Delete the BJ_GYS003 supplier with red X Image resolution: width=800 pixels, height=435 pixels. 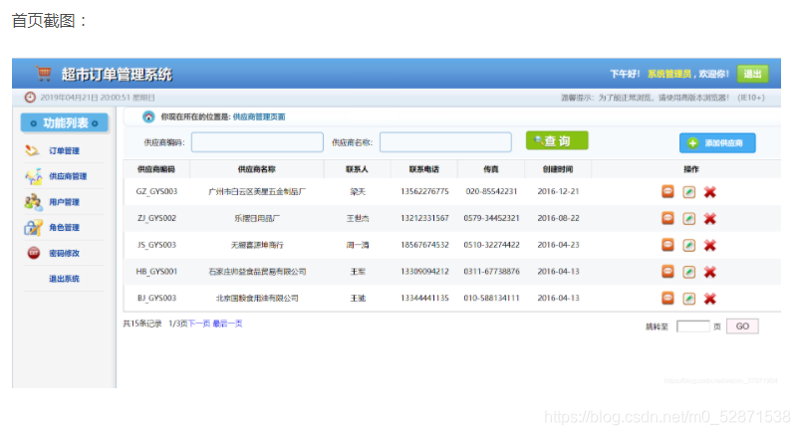pos(710,298)
